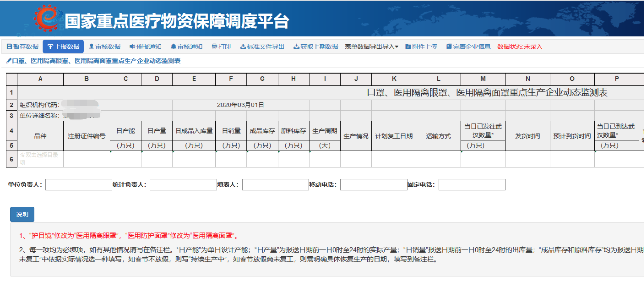Image resolution: width=644 pixels, height=284 pixels.
Task: Focus the 统计负责人 text box
Action: (x=183, y=185)
